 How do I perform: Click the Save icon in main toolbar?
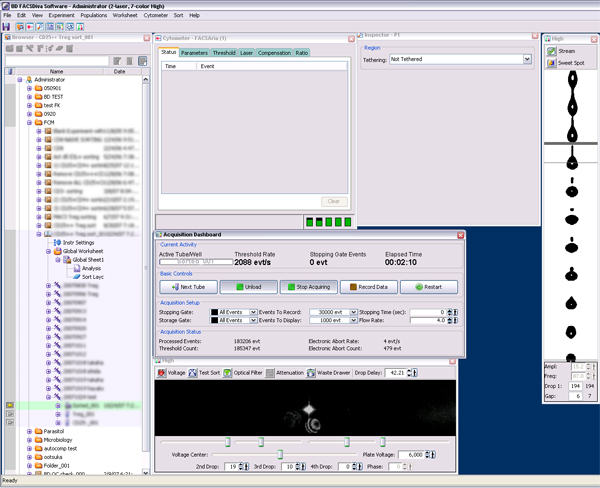[7, 27]
